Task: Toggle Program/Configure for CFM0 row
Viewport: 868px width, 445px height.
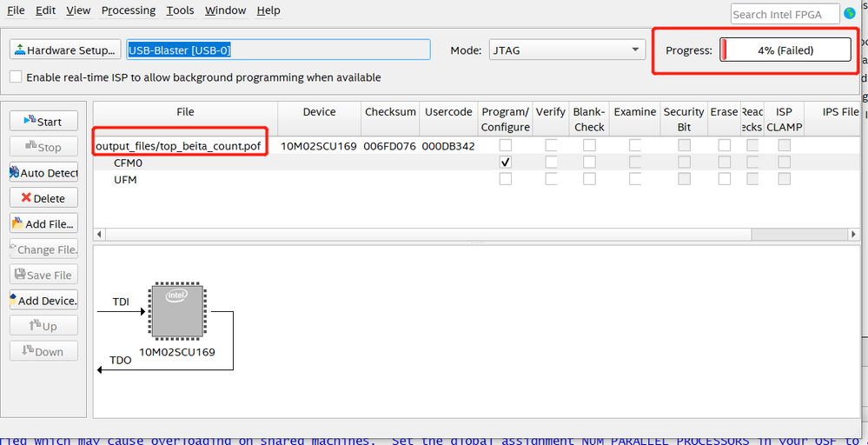Action: click(505, 163)
